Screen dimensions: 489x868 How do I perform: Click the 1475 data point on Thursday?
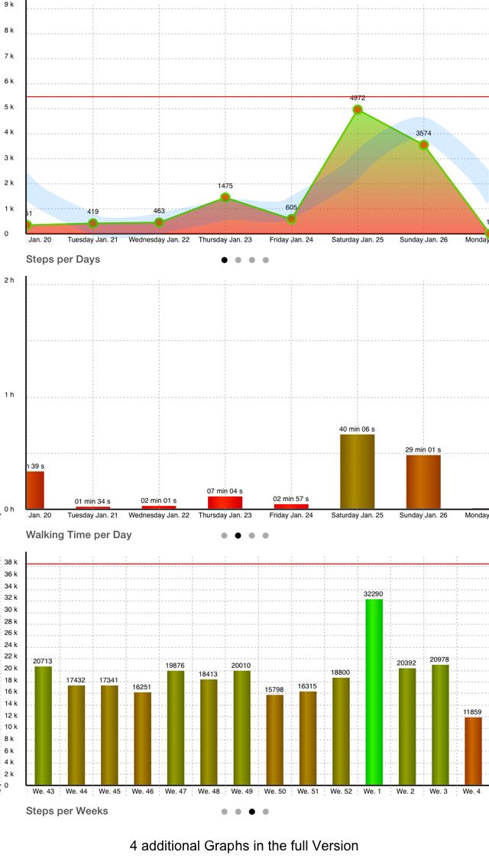225,198
